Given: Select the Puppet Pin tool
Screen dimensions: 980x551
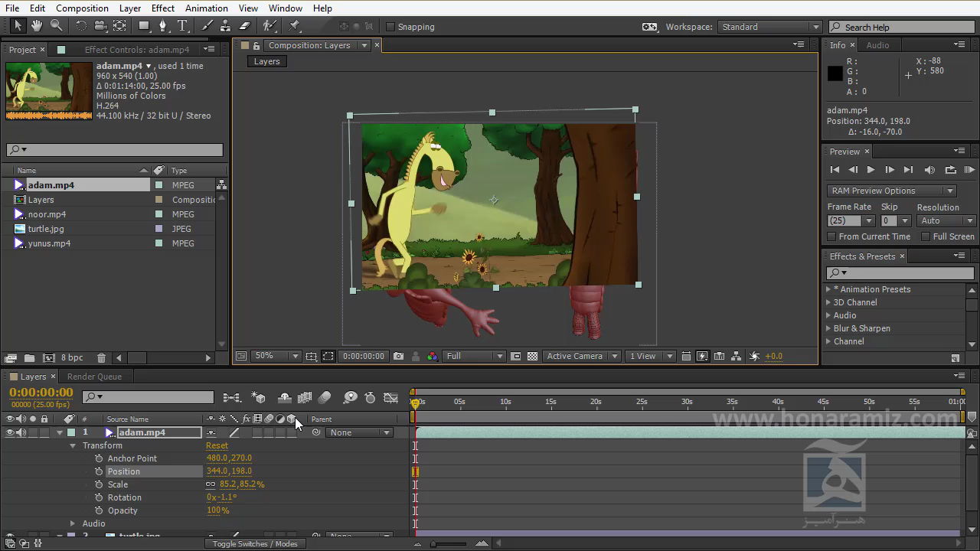Looking at the screenshot, I should tap(295, 26).
